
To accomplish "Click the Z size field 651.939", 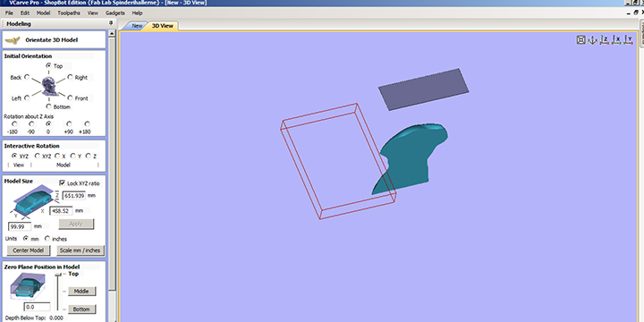I will coord(74,196).
